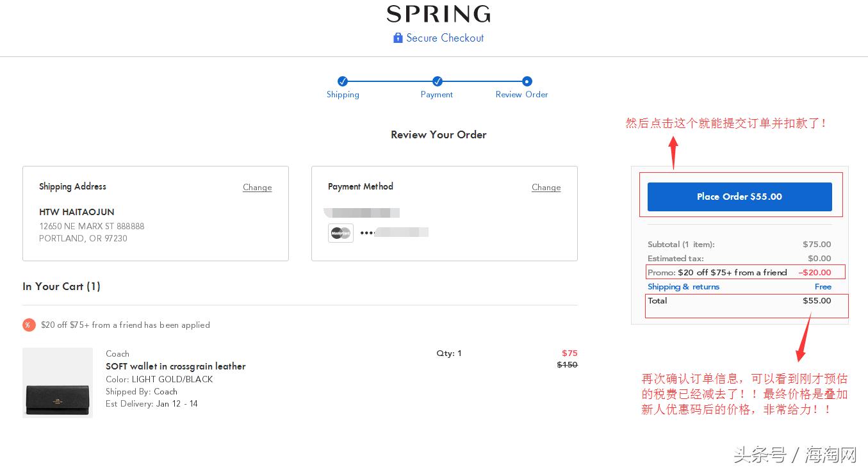Click the Estimated tax label
The width and height of the screenshot is (868, 470).
point(676,258)
